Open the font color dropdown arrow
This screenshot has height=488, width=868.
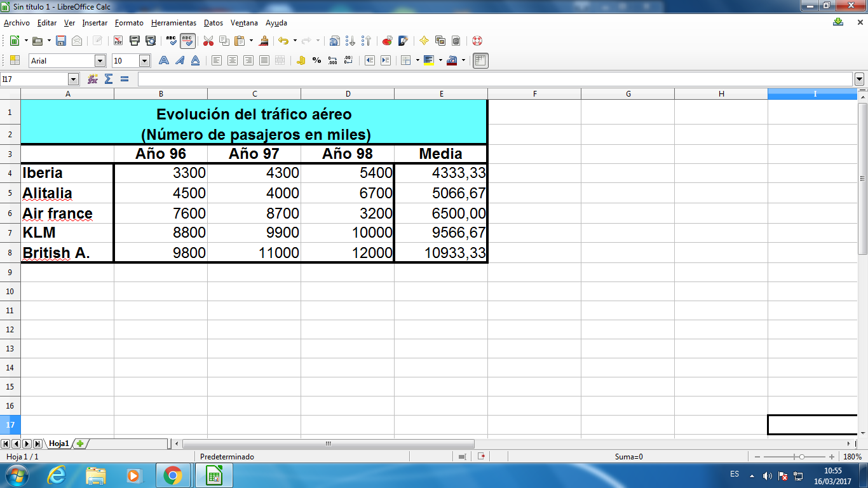463,60
